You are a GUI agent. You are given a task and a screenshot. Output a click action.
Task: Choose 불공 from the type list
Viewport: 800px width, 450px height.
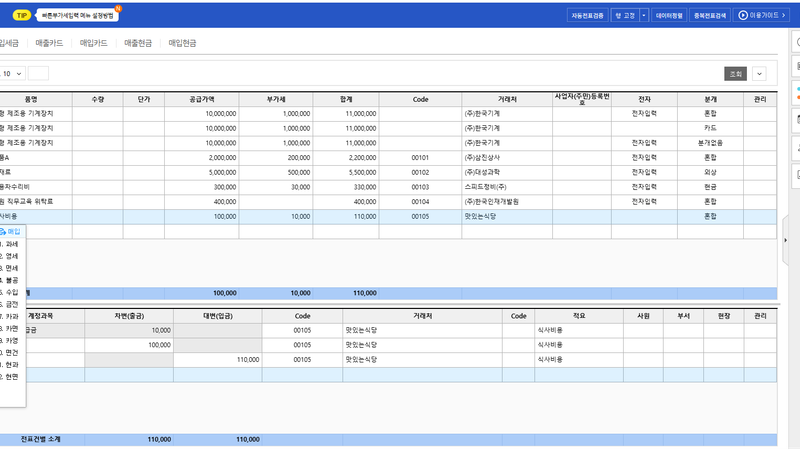tap(9, 280)
